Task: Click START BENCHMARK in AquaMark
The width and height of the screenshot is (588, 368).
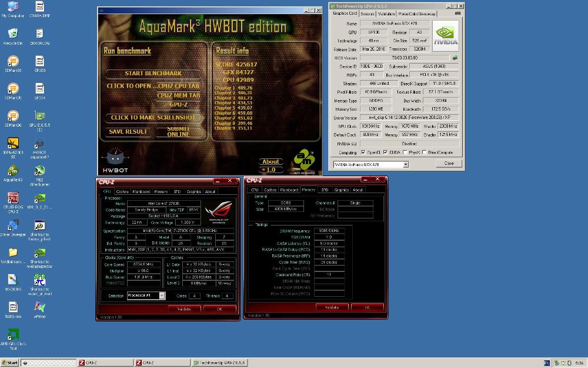Action: (153, 73)
